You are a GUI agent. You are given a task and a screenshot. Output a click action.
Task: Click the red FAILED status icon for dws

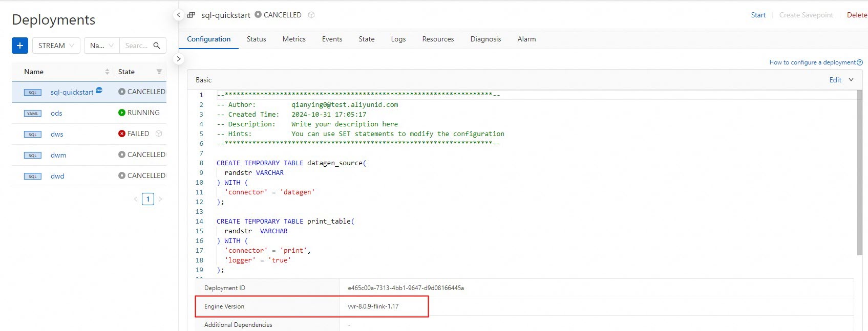[122, 134]
